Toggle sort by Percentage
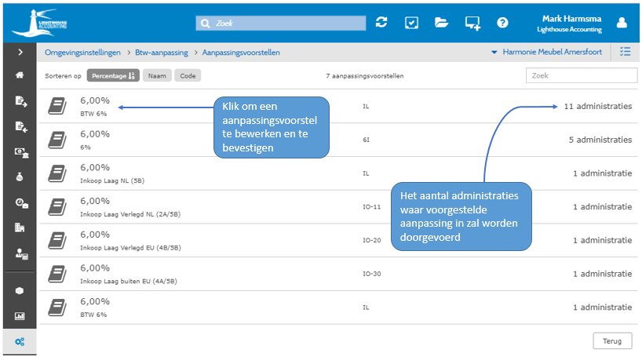The width and height of the screenshot is (642, 364). point(113,75)
